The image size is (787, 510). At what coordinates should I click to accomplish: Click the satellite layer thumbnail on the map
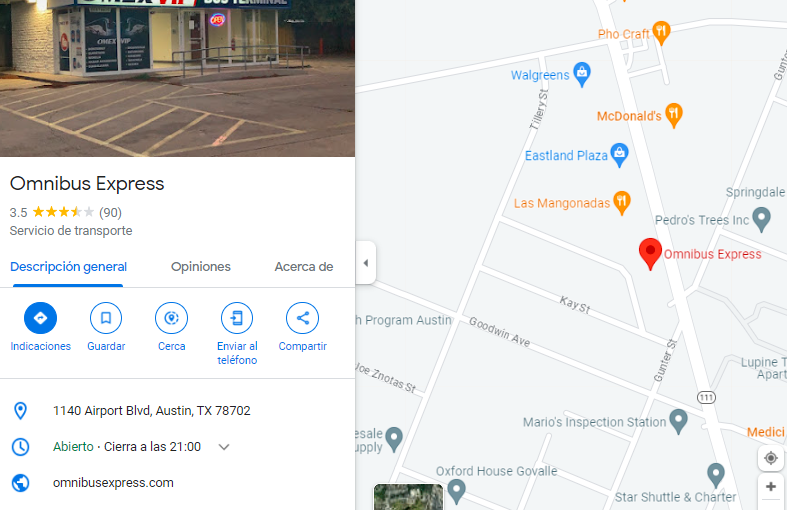pyautogui.click(x=409, y=497)
